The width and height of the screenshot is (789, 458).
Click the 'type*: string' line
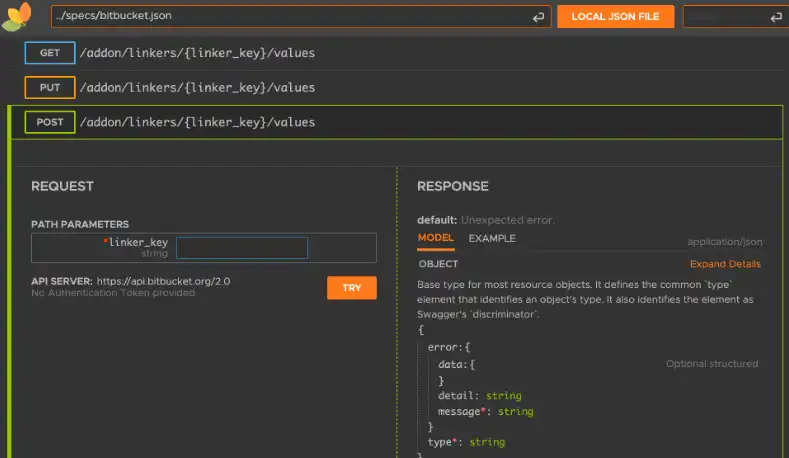(466, 442)
